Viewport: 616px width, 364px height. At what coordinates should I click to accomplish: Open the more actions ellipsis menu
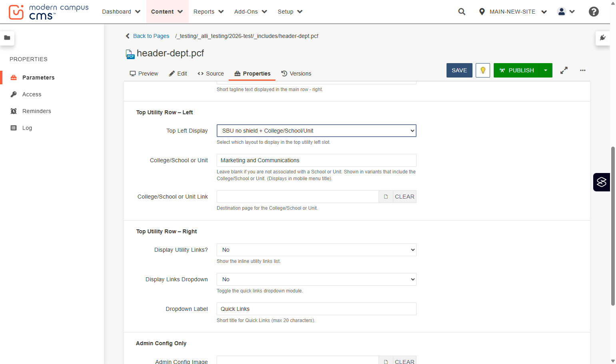pos(583,70)
